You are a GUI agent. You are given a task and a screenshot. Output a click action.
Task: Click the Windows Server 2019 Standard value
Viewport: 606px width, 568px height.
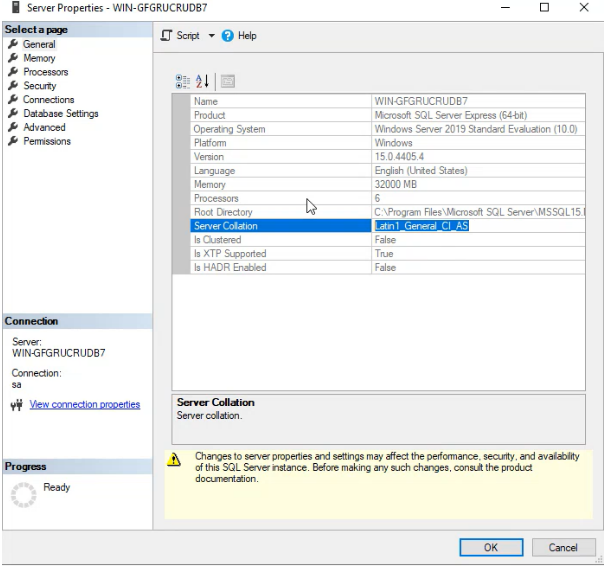click(476, 129)
